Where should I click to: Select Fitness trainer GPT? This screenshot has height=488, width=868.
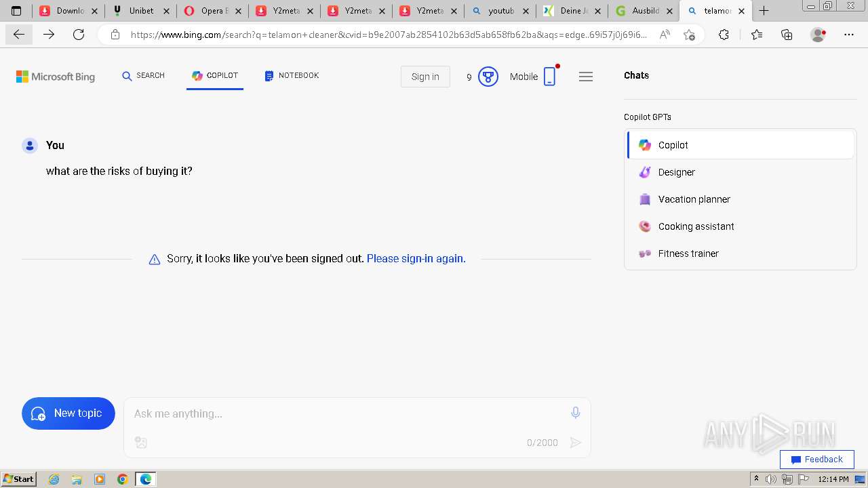[x=741, y=253]
